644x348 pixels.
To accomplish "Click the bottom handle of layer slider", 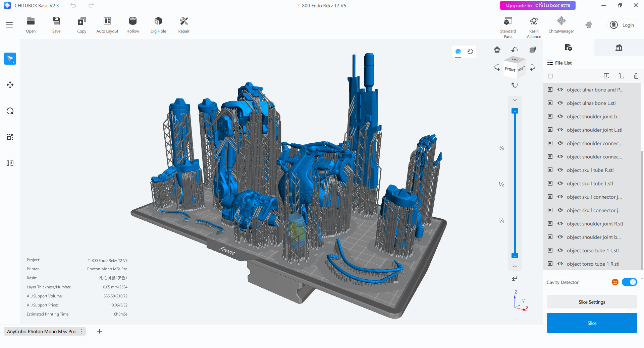I will [515, 256].
